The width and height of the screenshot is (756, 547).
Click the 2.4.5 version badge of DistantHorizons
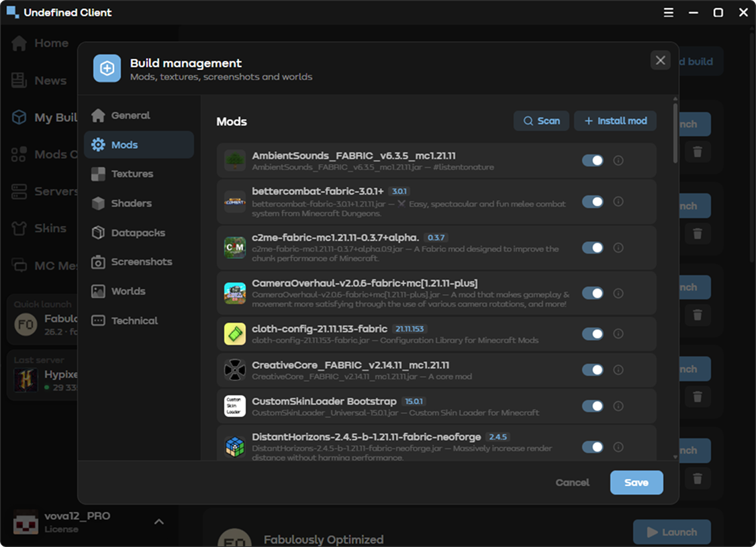point(498,437)
